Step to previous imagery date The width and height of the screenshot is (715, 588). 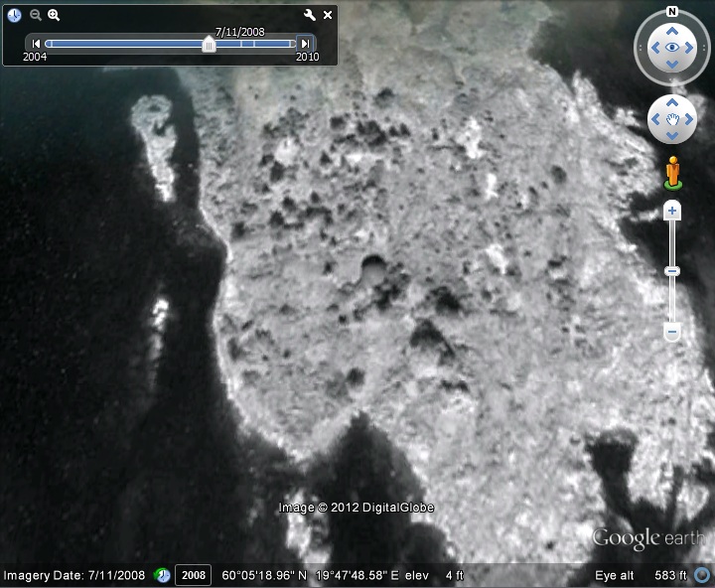[36, 44]
